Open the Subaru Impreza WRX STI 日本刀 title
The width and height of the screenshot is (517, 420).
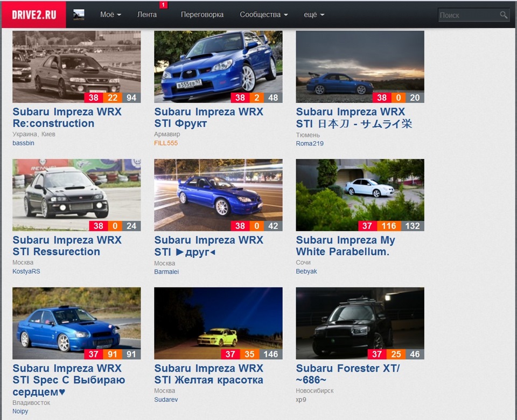coord(354,118)
